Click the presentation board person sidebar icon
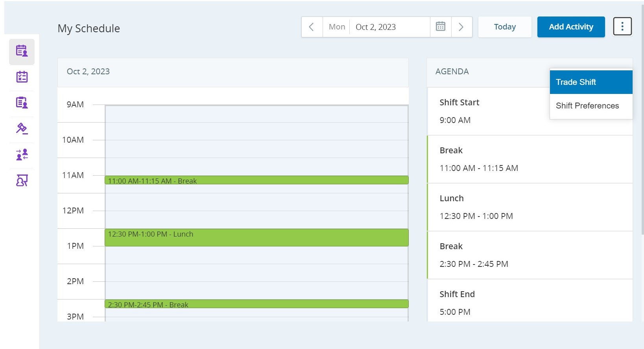644x349 pixels. click(x=22, y=181)
